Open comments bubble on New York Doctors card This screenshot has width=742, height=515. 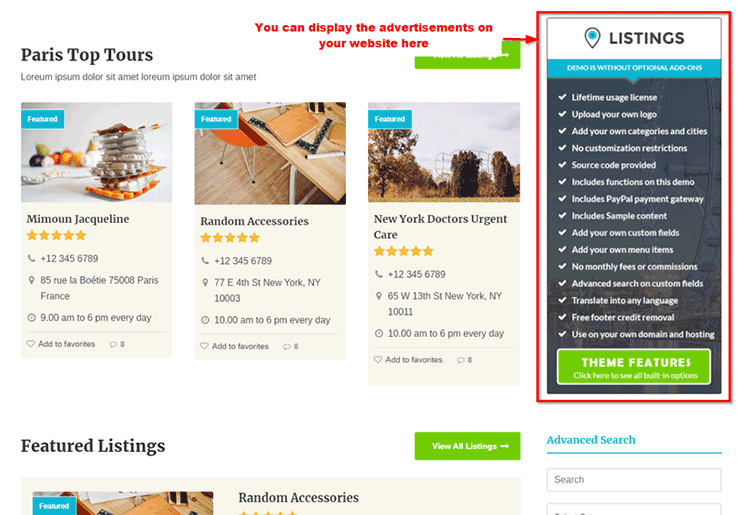click(x=461, y=360)
